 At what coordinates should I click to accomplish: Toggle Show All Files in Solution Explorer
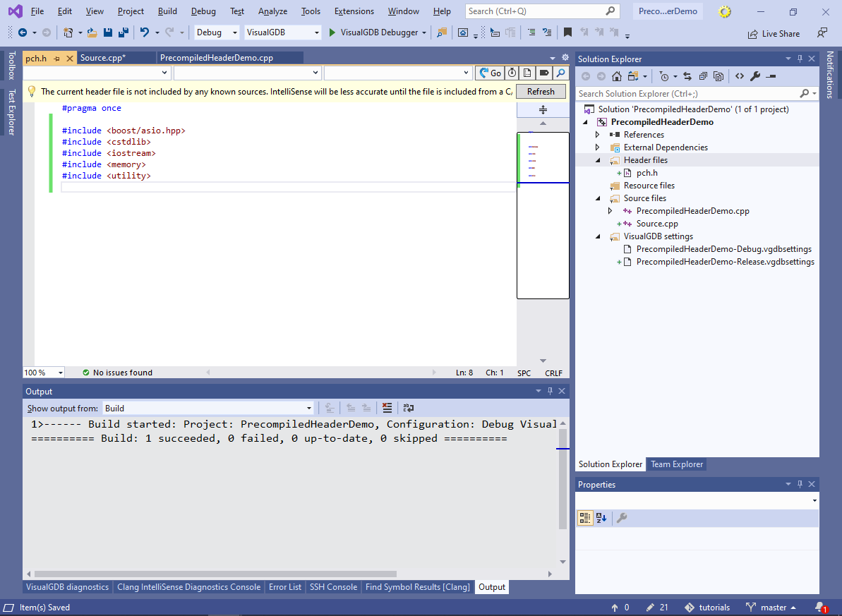pos(718,76)
